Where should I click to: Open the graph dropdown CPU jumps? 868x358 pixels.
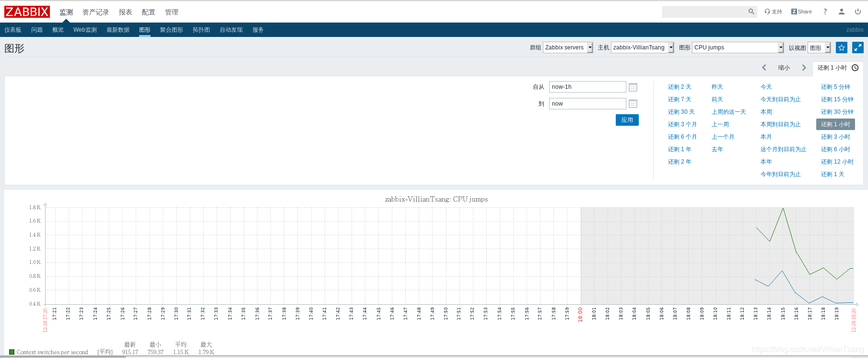tap(738, 48)
